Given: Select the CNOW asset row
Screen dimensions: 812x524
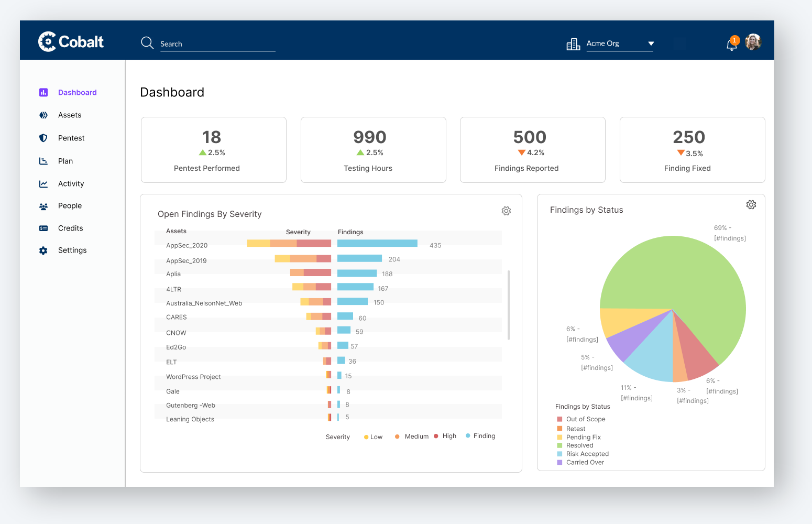Looking at the screenshot, I should (x=328, y=332).
